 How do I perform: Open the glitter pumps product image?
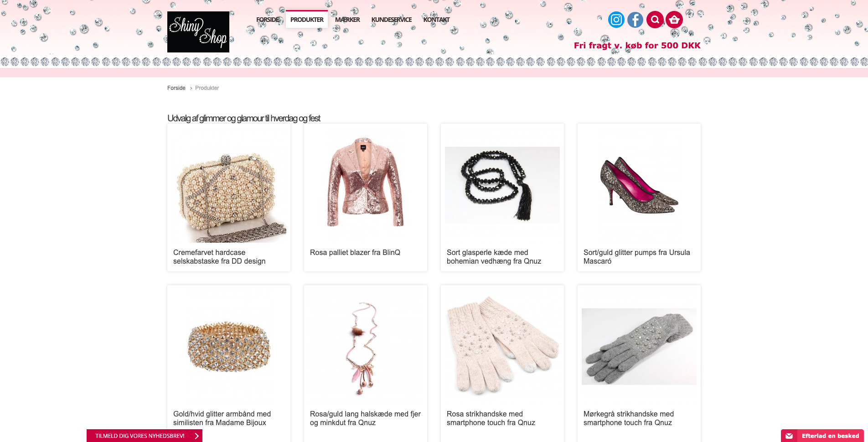[639, 185]
